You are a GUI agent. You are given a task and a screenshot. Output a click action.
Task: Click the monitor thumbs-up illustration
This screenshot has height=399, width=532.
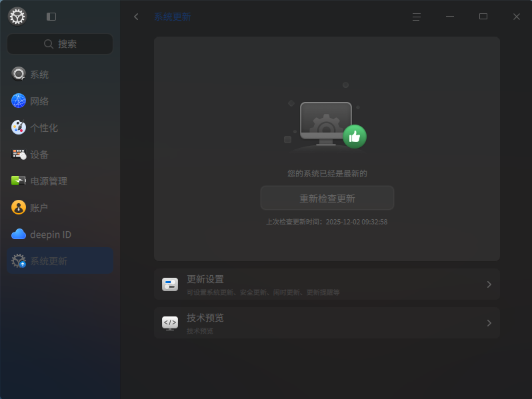[325, 119]
